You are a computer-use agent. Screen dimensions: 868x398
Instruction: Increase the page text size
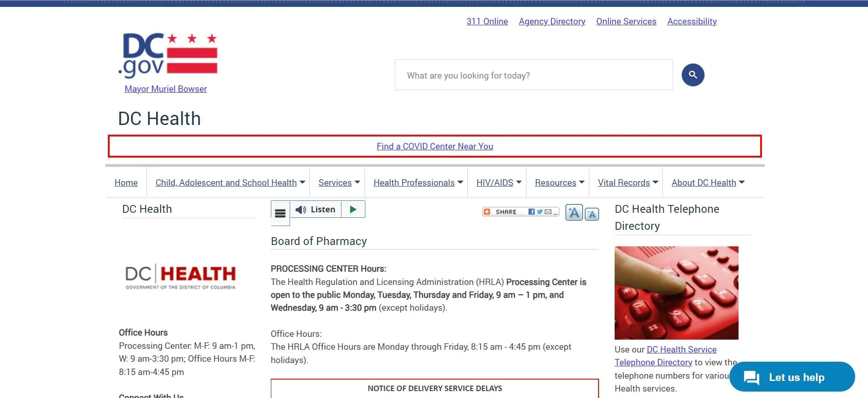click(x=574, y=213)
